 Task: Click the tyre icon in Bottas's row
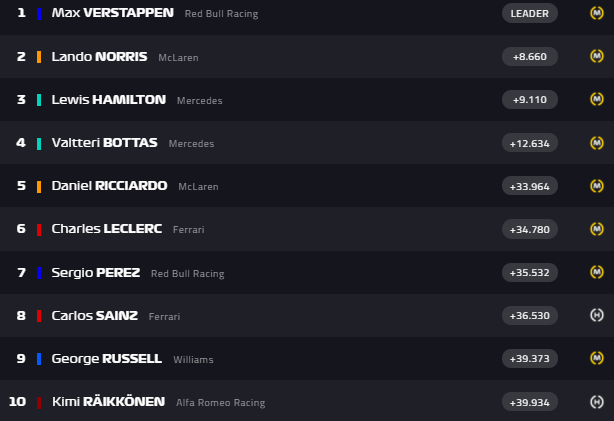click(597, 142)
